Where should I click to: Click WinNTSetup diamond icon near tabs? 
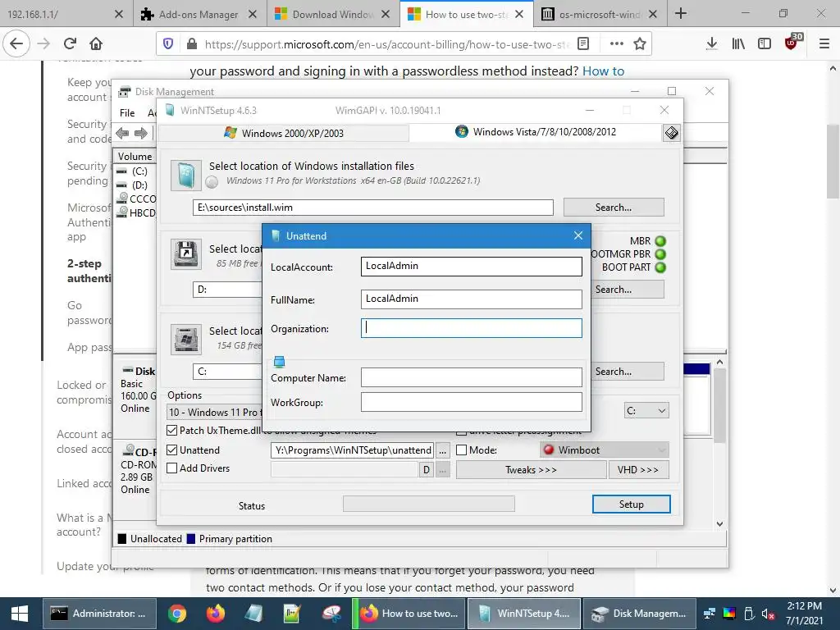(671, 132)
